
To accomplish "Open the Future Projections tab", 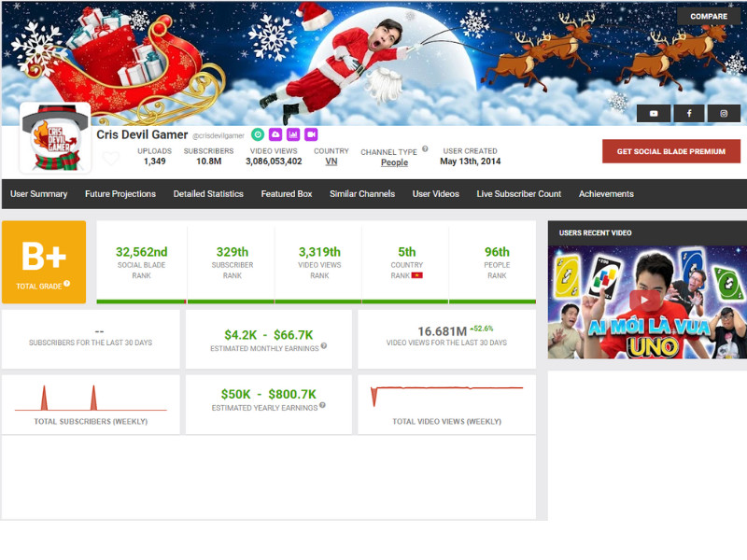I will coord(120,194).
